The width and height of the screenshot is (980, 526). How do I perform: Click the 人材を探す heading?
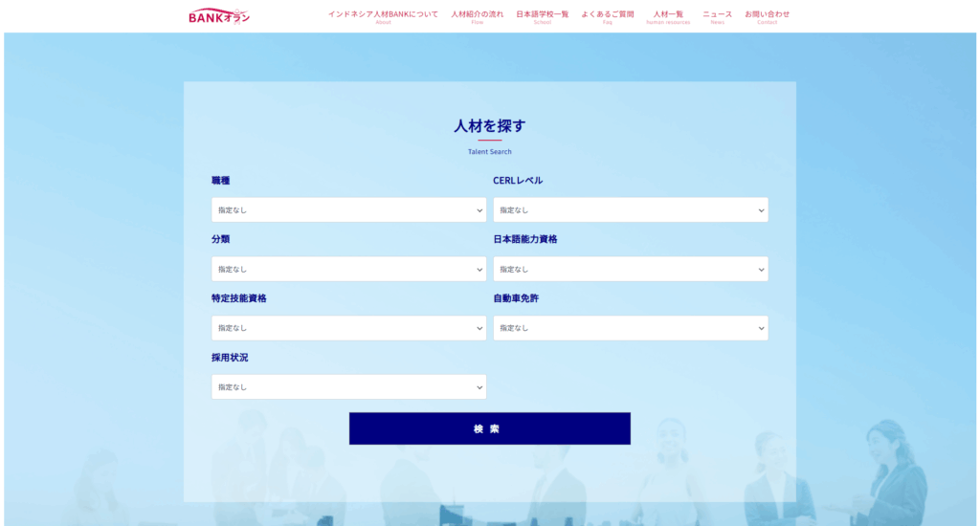pos(489,126)
